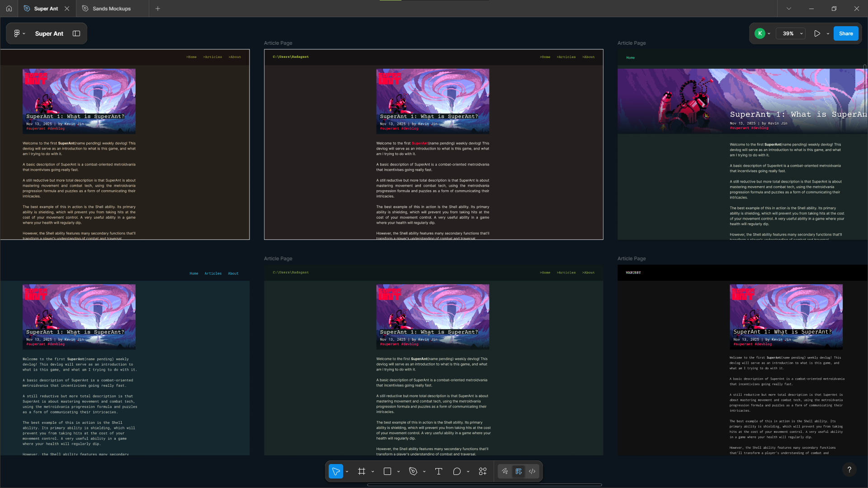868x488 pixels.
Task: Select the Text tool
Action: tap(439, 471)
